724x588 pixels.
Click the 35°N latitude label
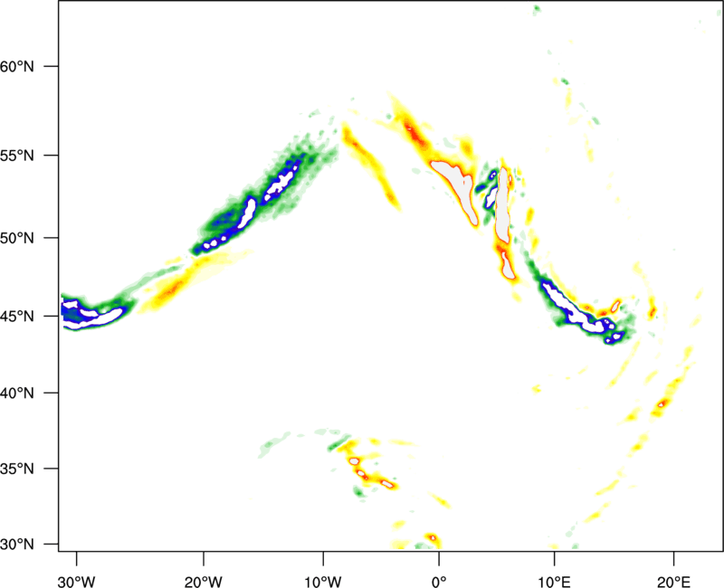(16, 469)
